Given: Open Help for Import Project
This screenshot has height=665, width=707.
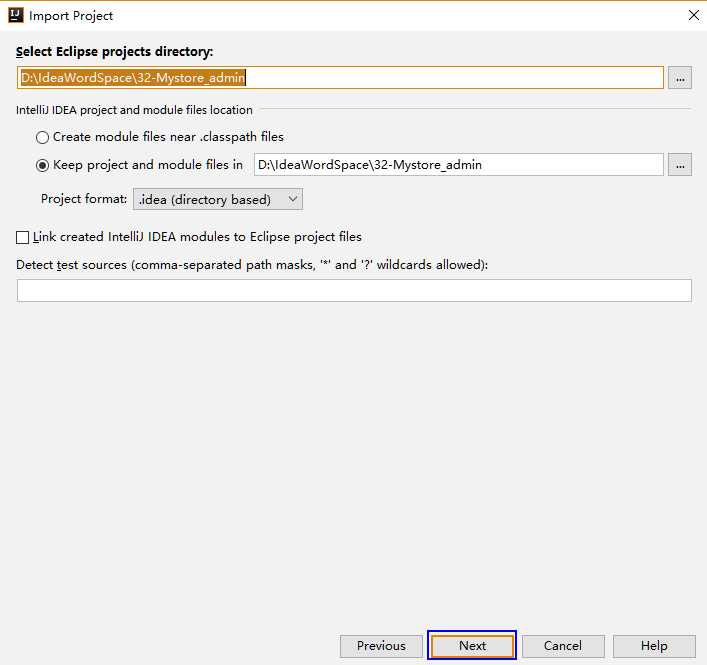Looking at the screenshot, I should coord(654,646).
